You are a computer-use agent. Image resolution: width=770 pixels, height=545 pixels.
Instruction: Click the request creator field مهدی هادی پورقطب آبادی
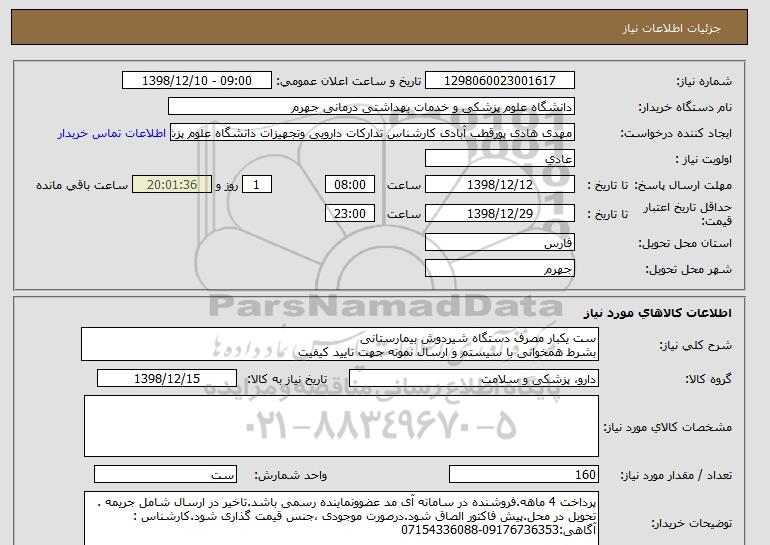[372, 133]
